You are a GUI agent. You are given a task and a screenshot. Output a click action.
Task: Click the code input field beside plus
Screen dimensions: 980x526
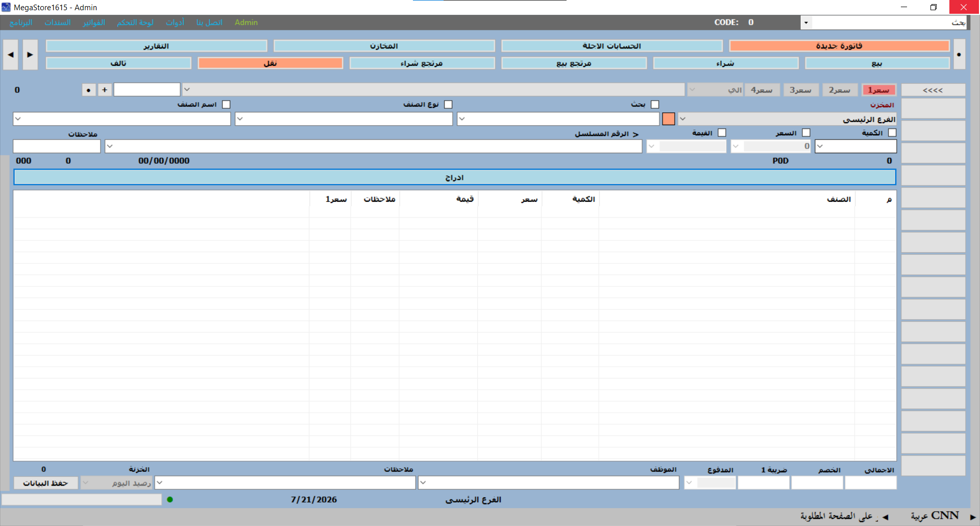(x=147, y=90)
